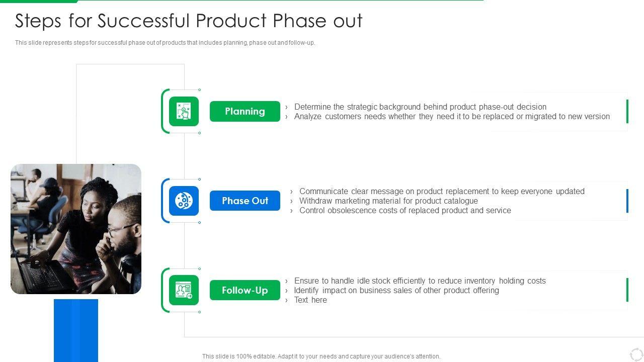644x362 pixels.
Task: Click the 'Text here' placeholder bullet
Action: tap(310, 300)
